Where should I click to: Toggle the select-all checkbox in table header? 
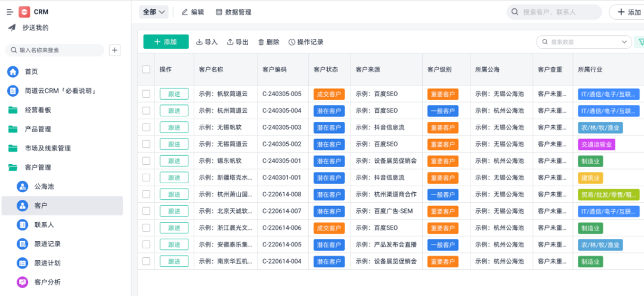coord(146,69)
